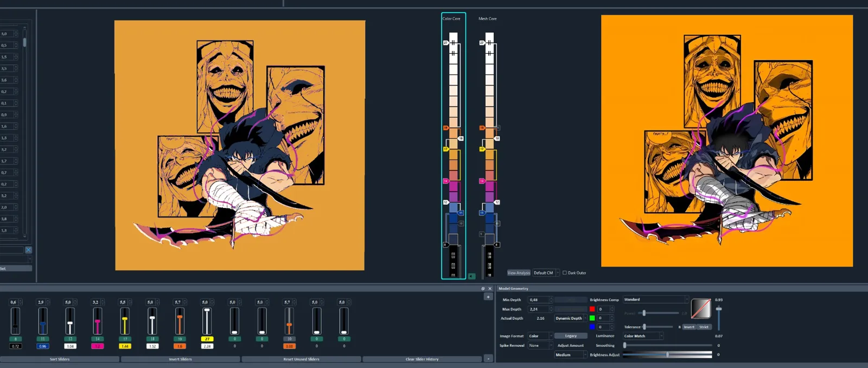Toggle the Invert button near Tolerance
This screenshot has width=868, height=368.
click(689, 327)
